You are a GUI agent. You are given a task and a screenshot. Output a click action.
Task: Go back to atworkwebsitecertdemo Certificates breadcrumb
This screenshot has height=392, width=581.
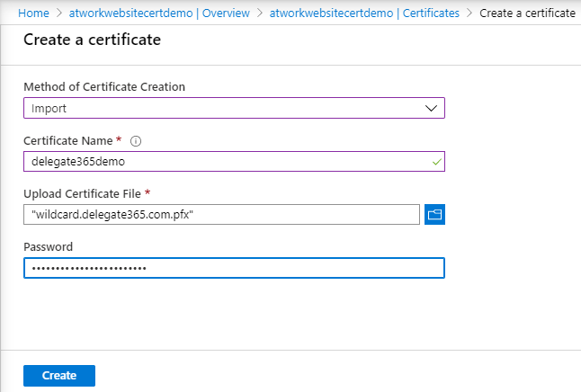coord(364,13)
